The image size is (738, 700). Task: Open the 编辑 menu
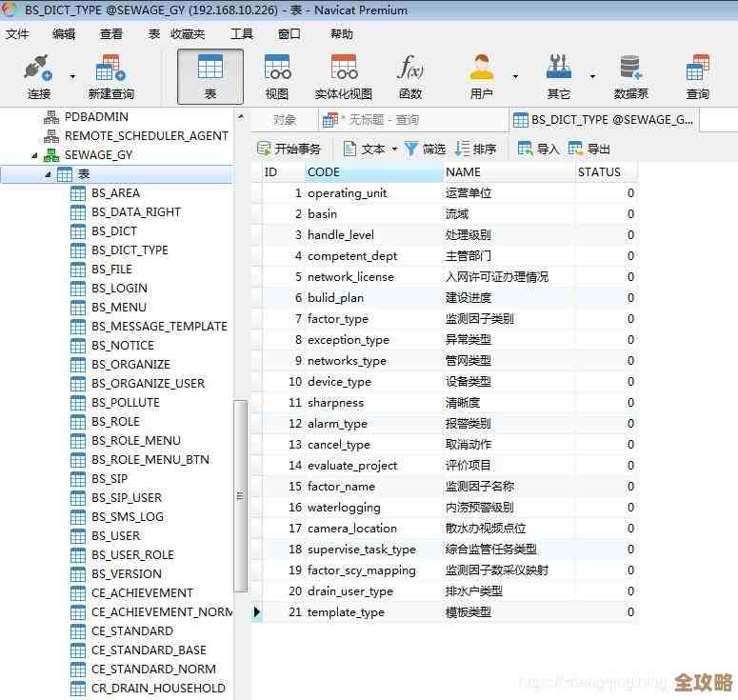[x=64, y=34]
